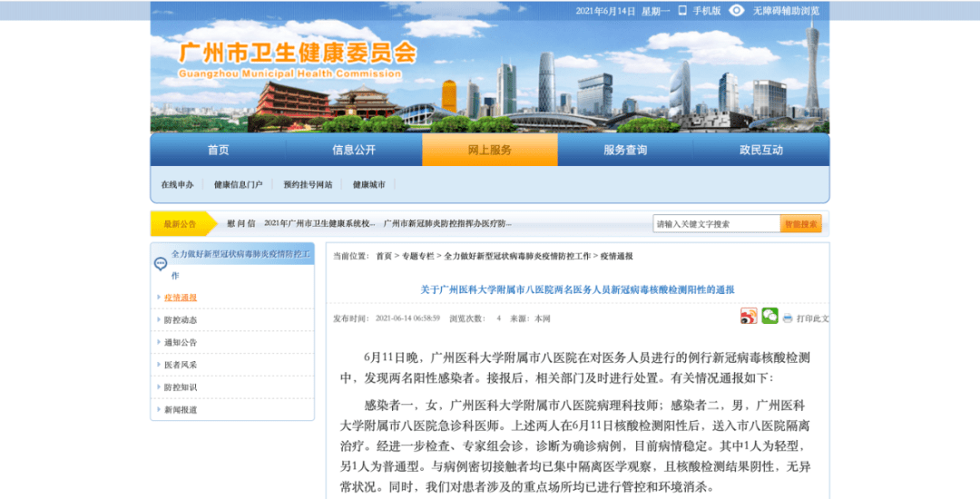Viewport: 980px width, 499px height.
Task: Click the 最新公告 yellow arrow badge
Action: tap(183, 224)
